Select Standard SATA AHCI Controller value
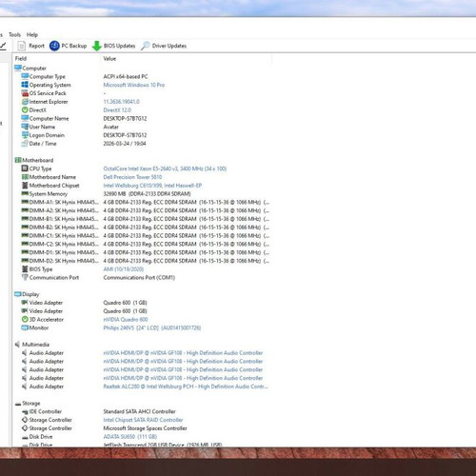Screen dimensions: 476x476 point(139,411)
